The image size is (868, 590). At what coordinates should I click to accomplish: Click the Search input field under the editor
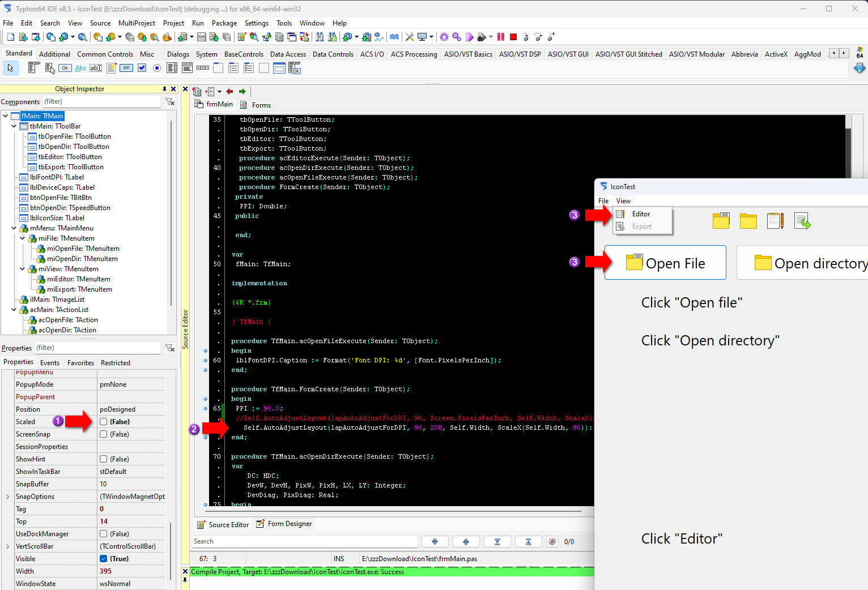point(305,542)
